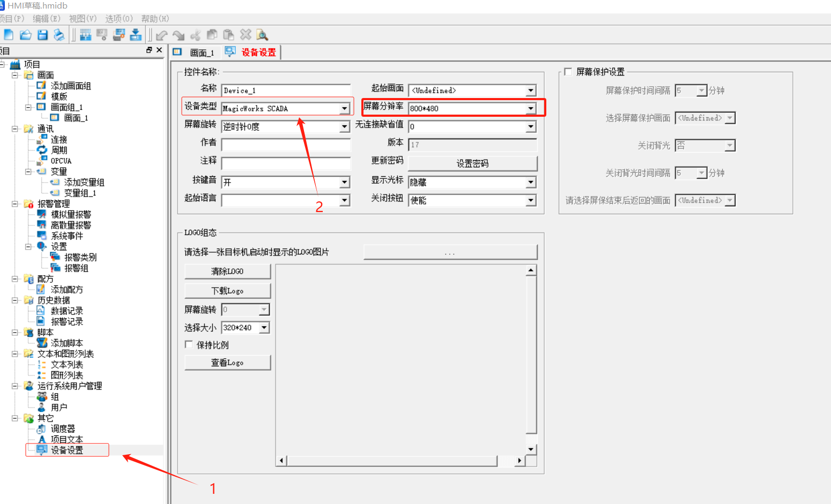Select 模拟量报警 tree node
Screen dimensions: 831x504
coord(71,214)
